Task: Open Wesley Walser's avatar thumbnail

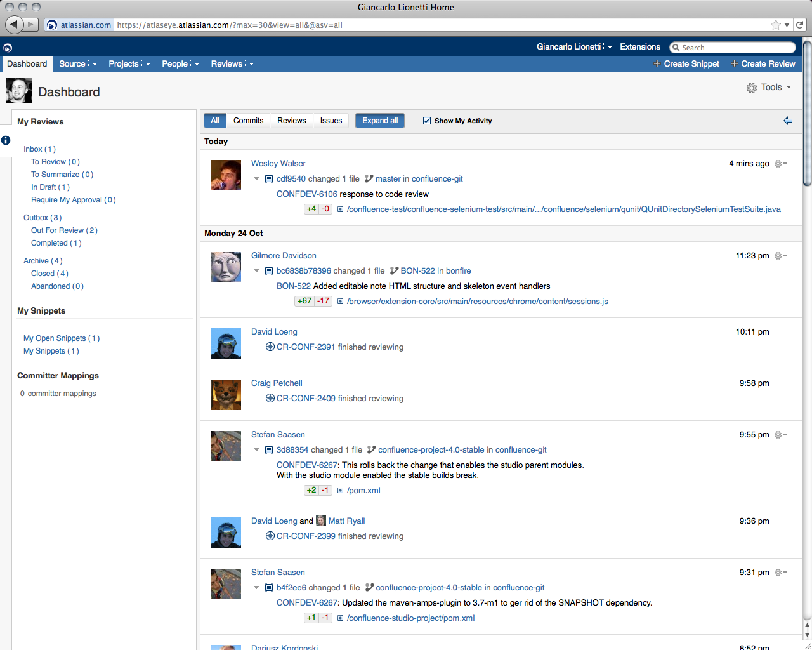Action: point(226,175)
